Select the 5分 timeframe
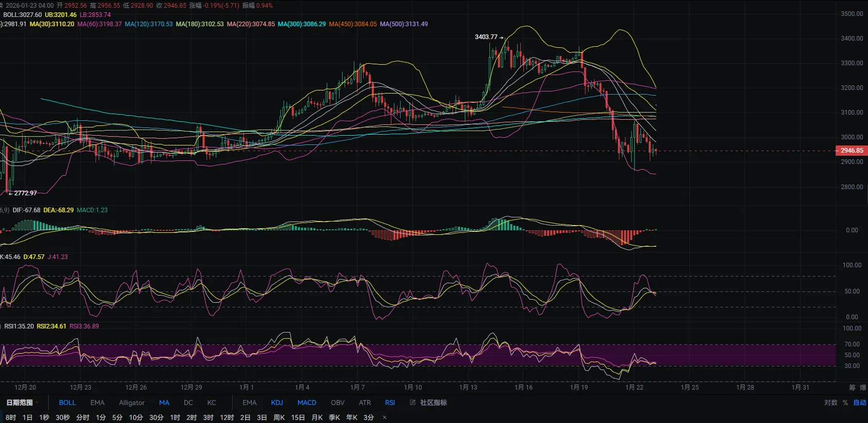 117,417
